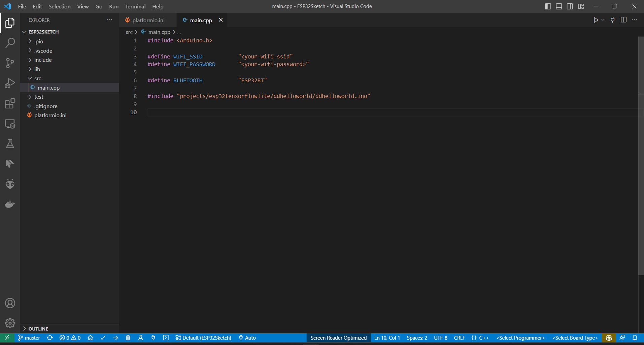The width and height of the screenshot is (644, 345).
Task: Launch the Serial Monitor plug icon
Action: [153, 338]
